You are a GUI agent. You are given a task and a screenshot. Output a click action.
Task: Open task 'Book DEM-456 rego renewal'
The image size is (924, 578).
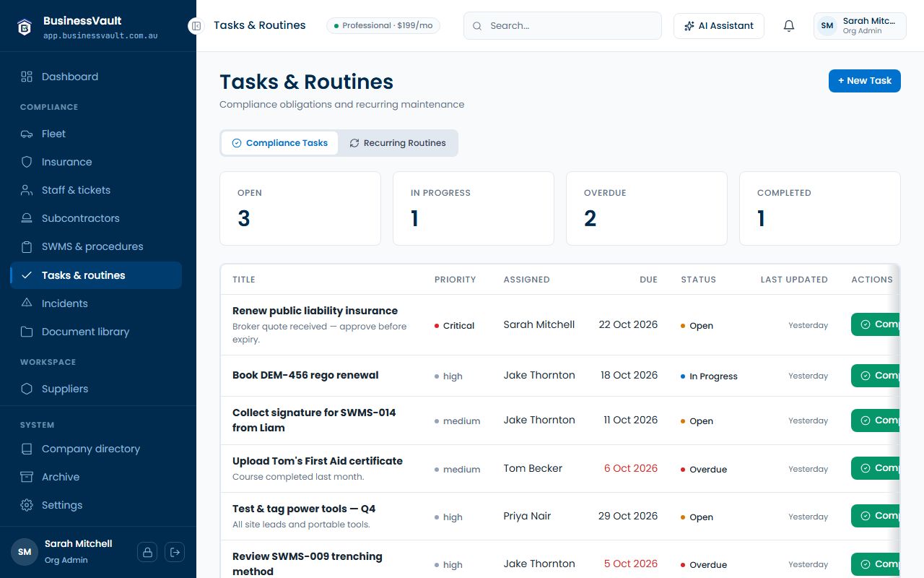click(x=305, y=375)
